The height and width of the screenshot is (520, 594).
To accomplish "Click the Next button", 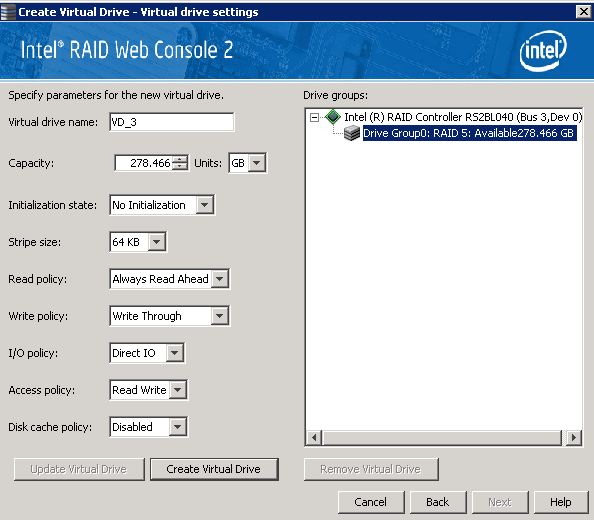I will pos(500,502).
